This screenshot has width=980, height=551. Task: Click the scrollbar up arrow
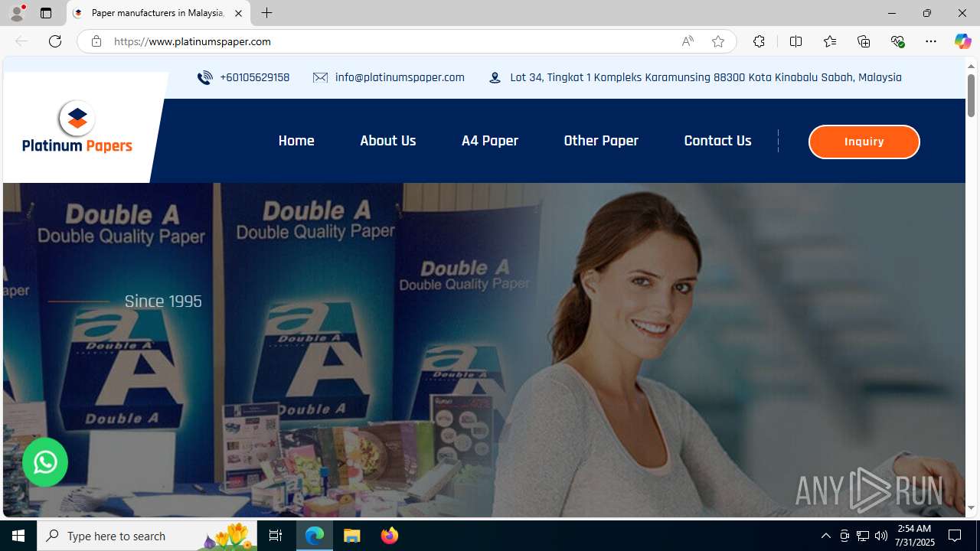pyautogui.click(x=971, y=66)
